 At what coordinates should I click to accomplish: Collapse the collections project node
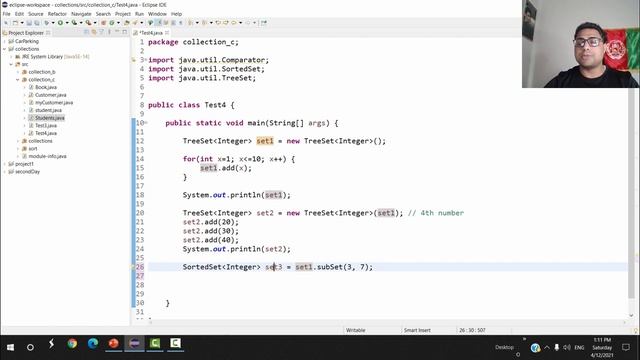pyautogui.click(x=4, y=49)
